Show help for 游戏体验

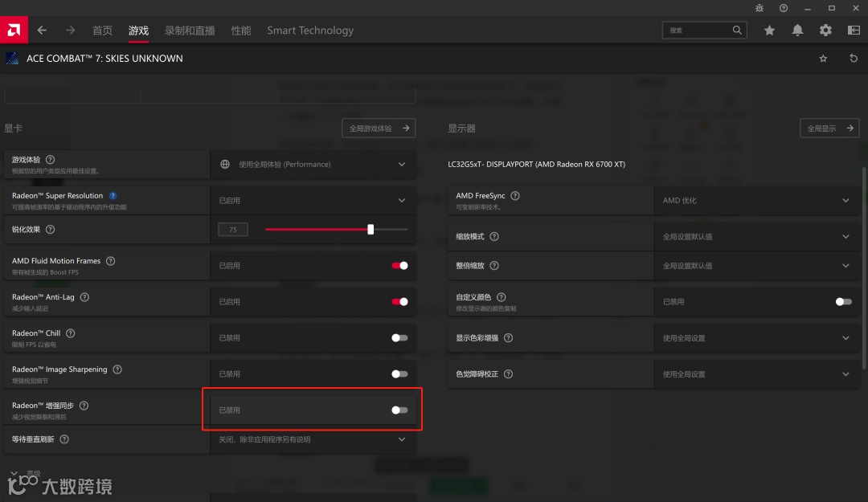click(51, 159)
